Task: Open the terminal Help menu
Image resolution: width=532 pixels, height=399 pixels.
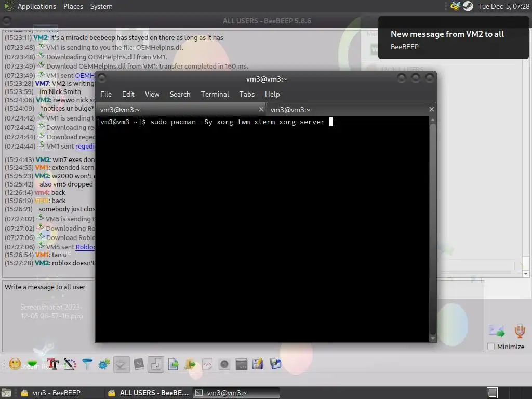Action: (272, 94)
